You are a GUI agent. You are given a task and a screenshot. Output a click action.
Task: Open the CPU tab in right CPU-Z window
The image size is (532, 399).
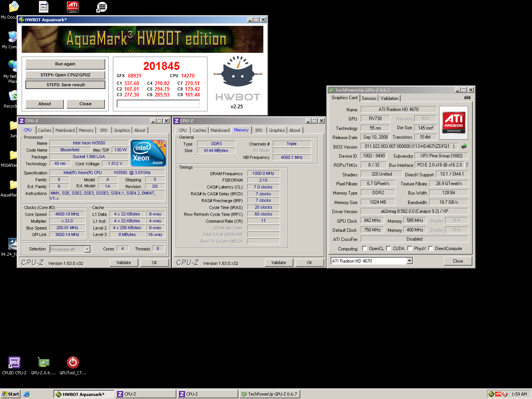click(x=183, y=130)
